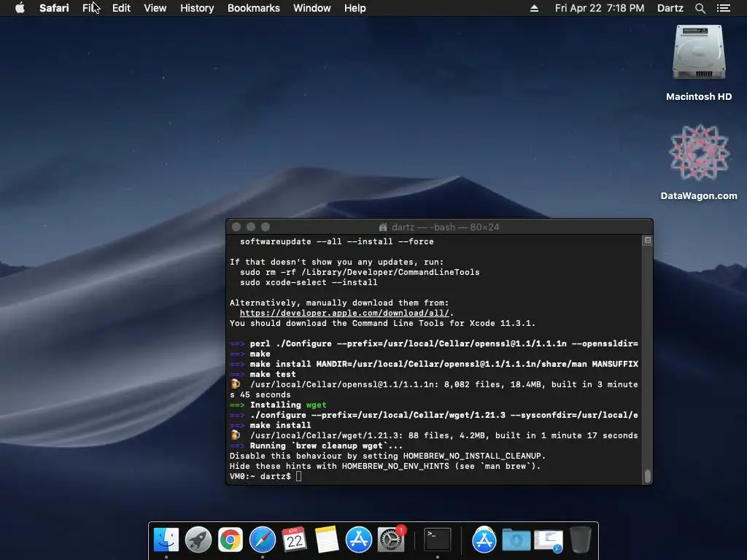Open Notes from the Dock
This screenshot has width=747, height=560.
point(326,540)
